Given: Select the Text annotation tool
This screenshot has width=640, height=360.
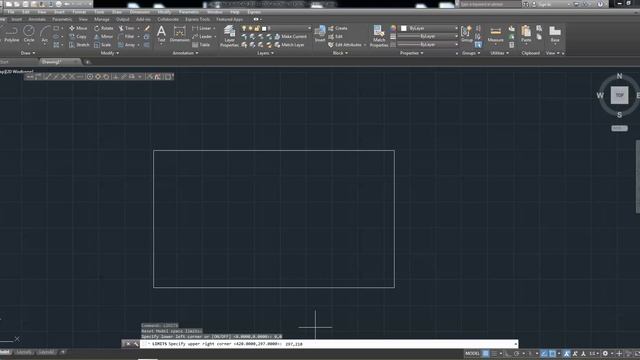Looking at the screenshot, I should click(161, 34).
